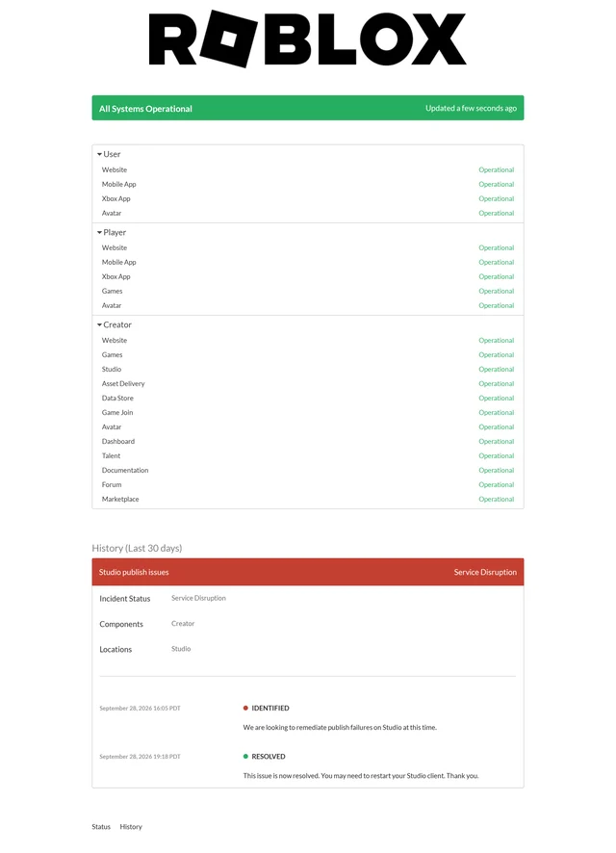This screenshot has height=853, width=616.
Task: Click 'This issue is now resolved' message
Action: coord(361,776)
